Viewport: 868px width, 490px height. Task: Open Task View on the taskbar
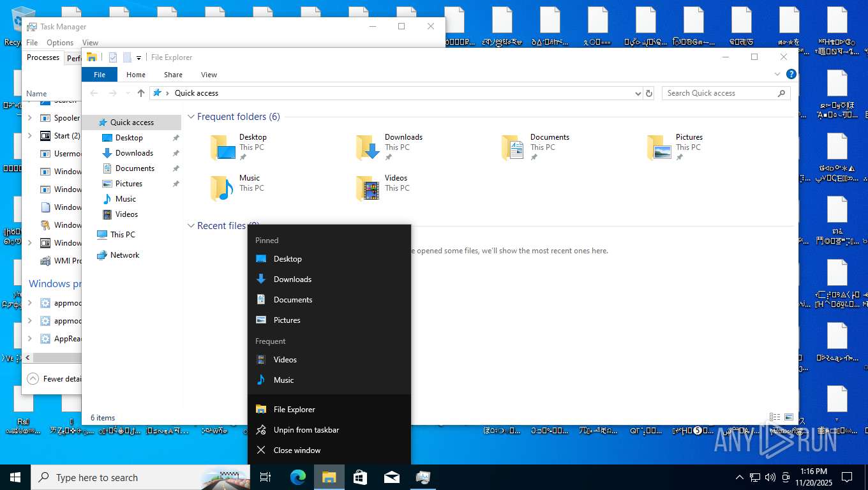[x=266, y=477]
